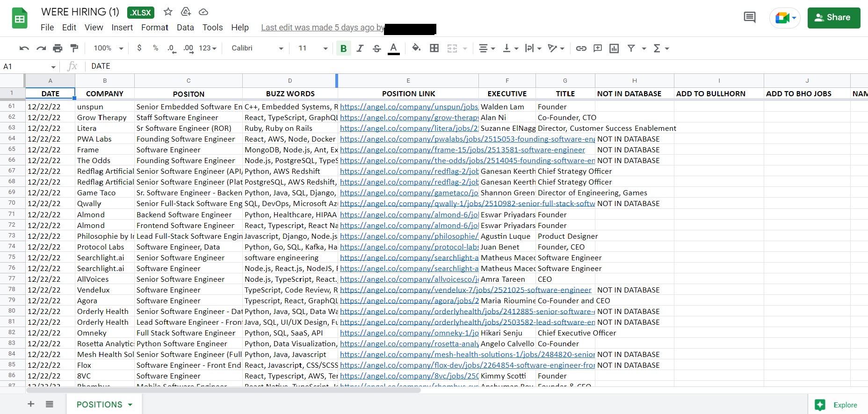Open the font size 11 dropdown
The image size is (868, 414).
pos(313,48)
